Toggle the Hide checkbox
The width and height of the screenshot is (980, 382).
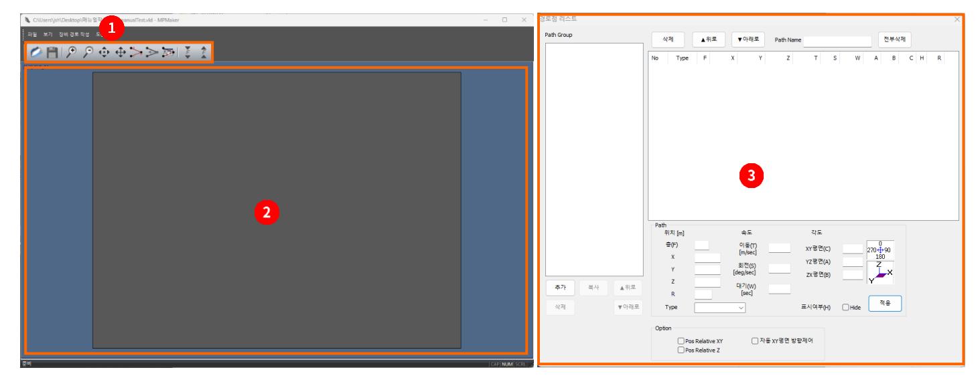845,307
